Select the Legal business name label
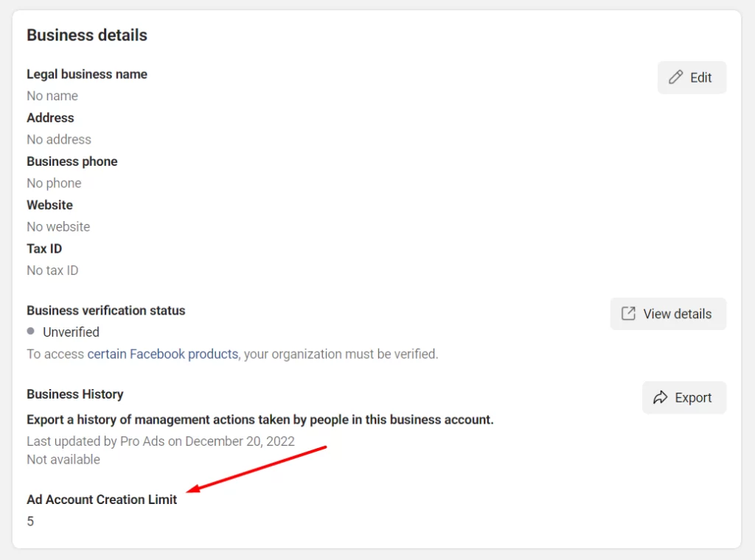Viewport: 755px width, 560px height. [86, 74]
